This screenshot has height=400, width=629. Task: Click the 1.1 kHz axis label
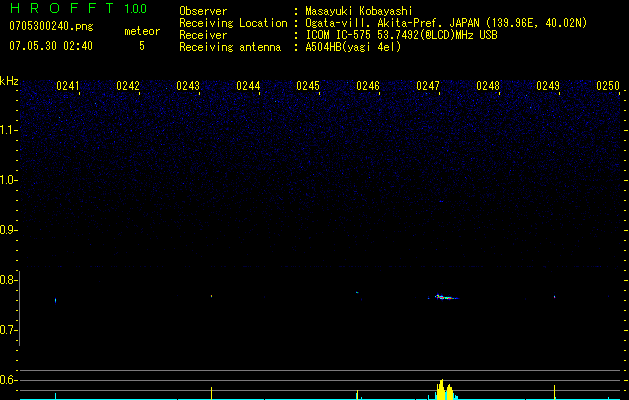click(8, 130)
